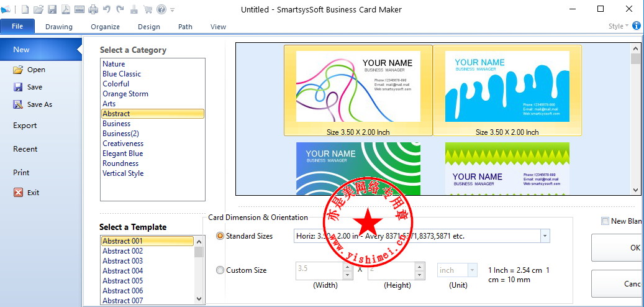Select the Blue Classic category
644x307 pixels.
122,74
